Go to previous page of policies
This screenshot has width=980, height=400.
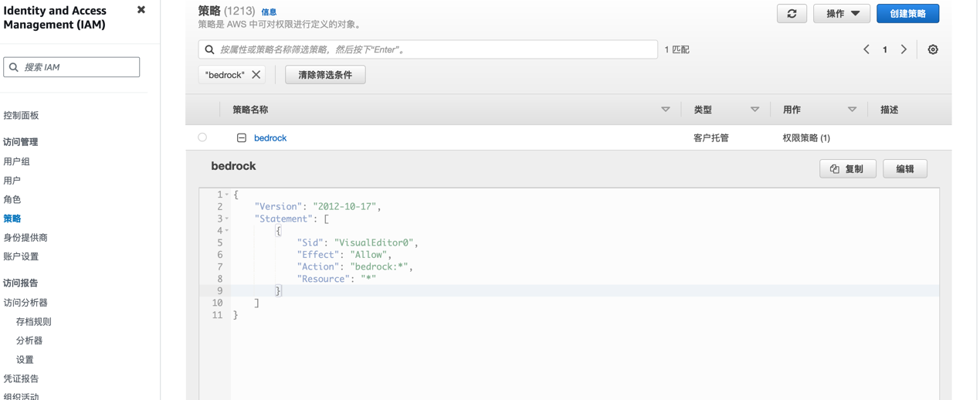pyautogui.click(x=866, y=49)
